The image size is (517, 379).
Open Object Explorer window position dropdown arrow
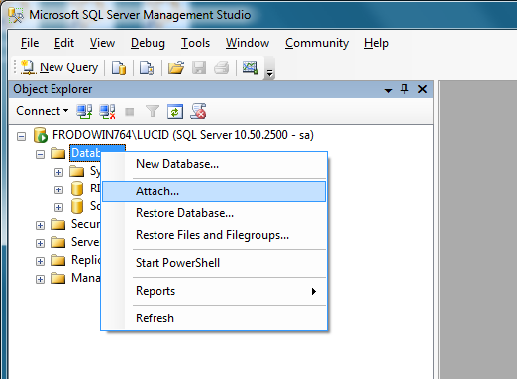coord(388,90)
